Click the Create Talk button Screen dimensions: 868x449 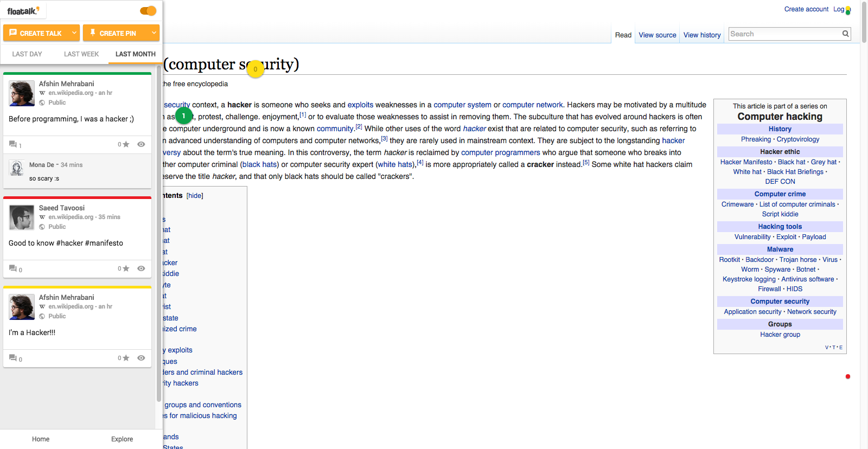(x=36, y=33)
